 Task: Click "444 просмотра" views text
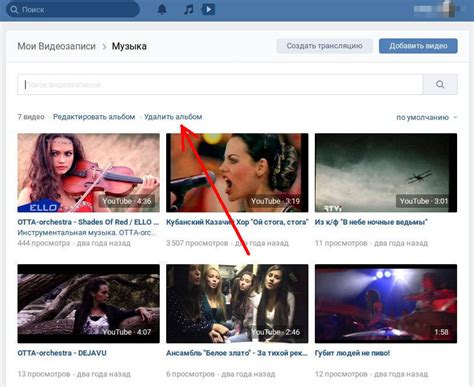pos(44,243)
